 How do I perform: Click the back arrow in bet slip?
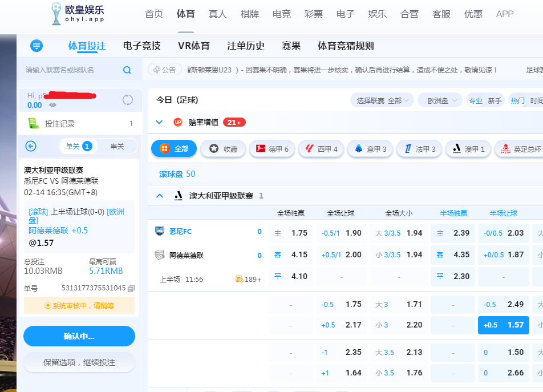[31, 146]
